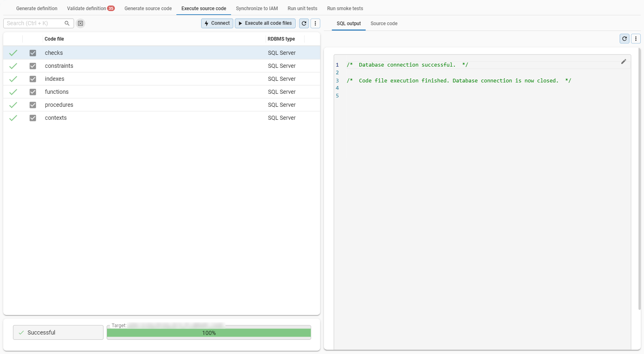
Task: Click the green status checkmark for constraints
Action: click(13, 66)
